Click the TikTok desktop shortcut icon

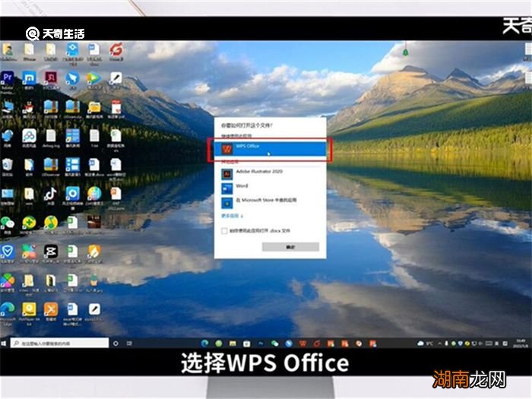tap(50, 193)
